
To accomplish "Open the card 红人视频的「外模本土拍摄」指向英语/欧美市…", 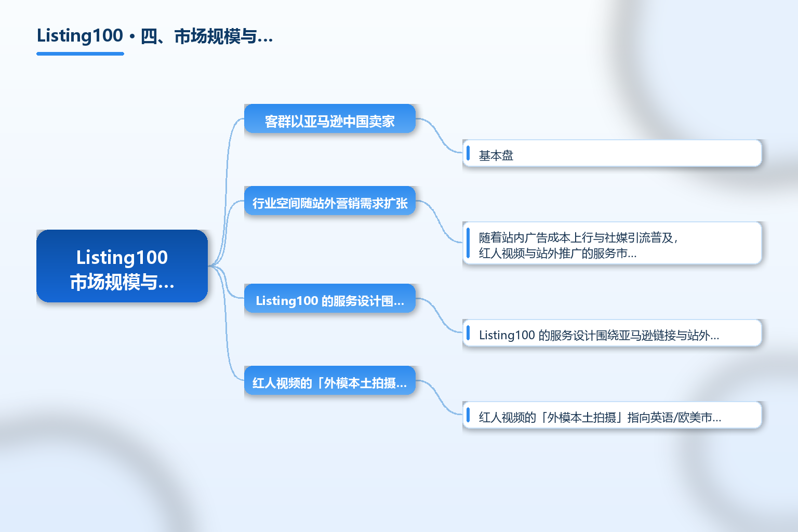I will [x=612, y=415].
